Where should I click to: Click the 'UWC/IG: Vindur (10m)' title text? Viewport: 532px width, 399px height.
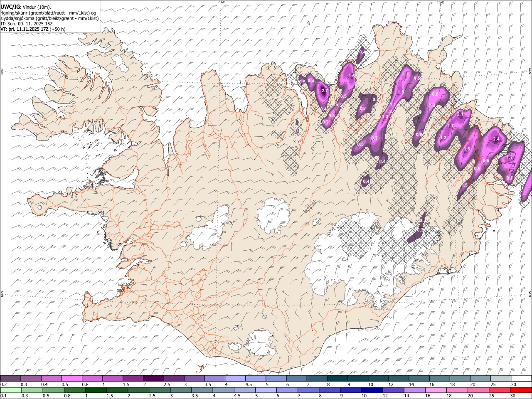[x=26, y=7]
